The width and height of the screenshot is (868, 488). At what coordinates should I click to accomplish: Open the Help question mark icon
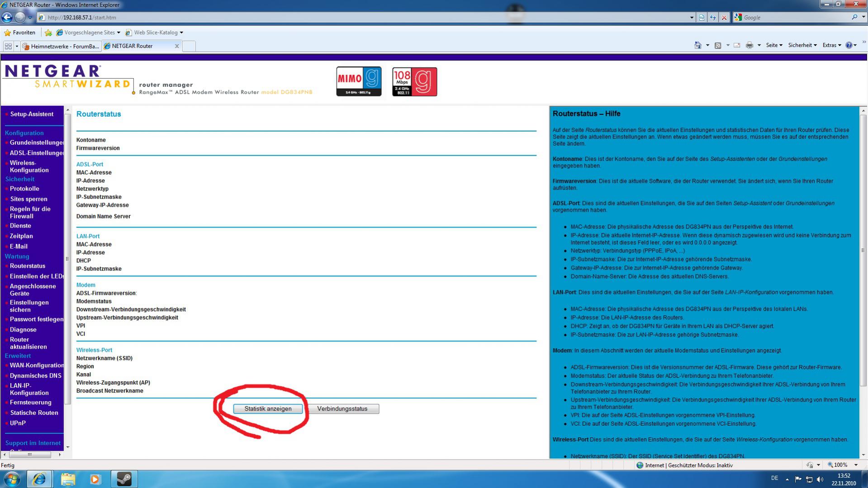[849, 45]
